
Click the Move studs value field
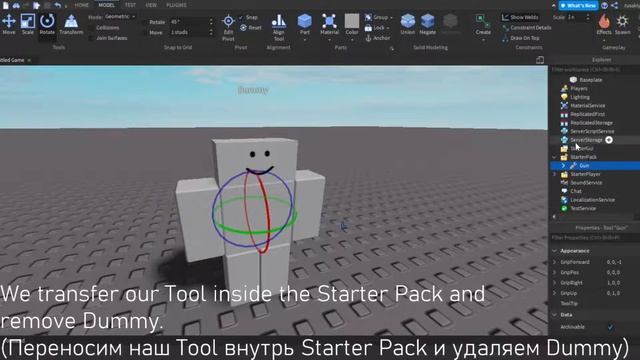click(189, 32)
